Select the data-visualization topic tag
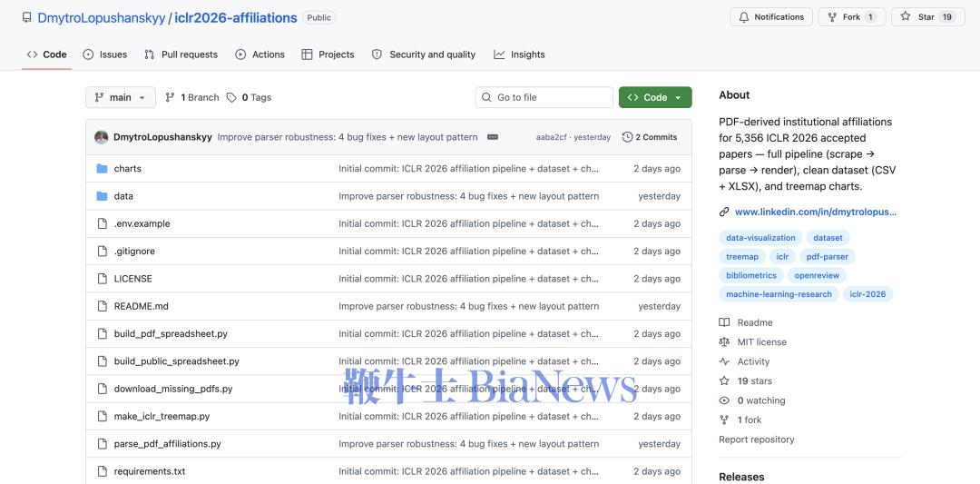The image size is (980, 484). [760, 238]
